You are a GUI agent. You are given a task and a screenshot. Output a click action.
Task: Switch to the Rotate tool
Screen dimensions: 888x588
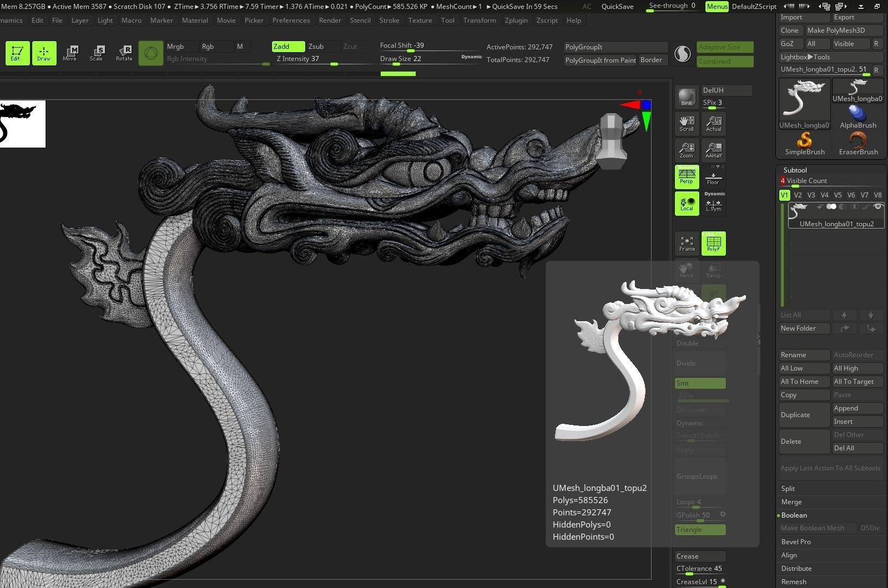124,53
